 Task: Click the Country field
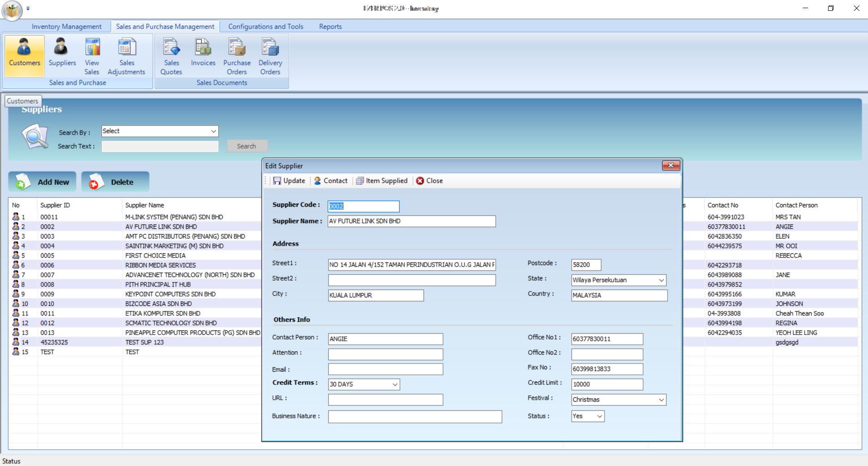pyautogui.click(x=619, y=295)
